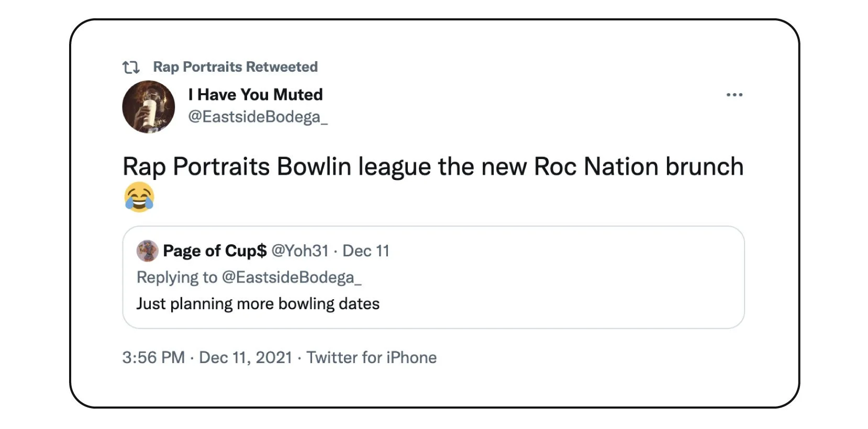Open the quoted tweet's Dec 11 date

366,251
